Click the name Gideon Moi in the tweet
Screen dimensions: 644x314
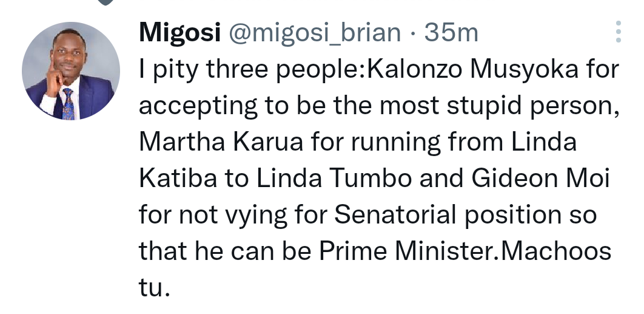[x=540, y=178]
